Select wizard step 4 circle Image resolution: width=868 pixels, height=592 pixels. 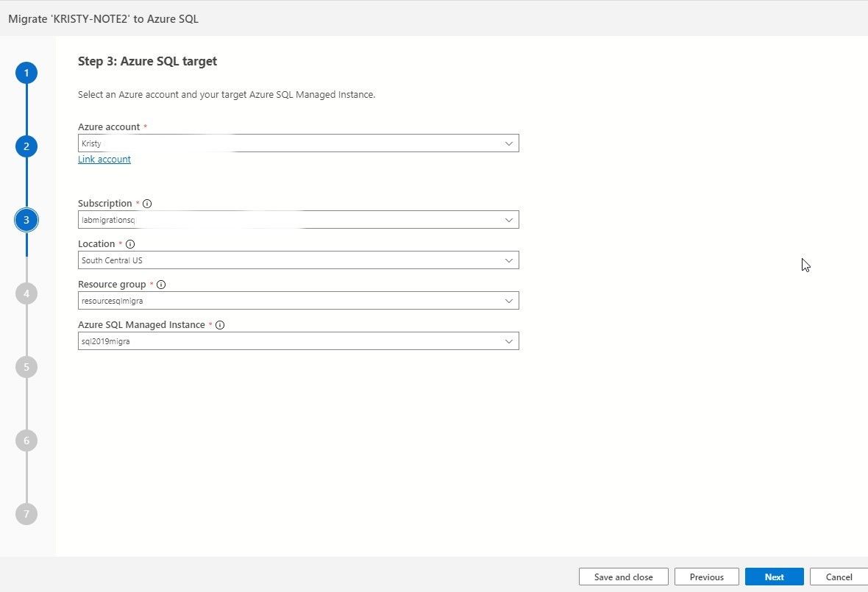pos(26,293)
